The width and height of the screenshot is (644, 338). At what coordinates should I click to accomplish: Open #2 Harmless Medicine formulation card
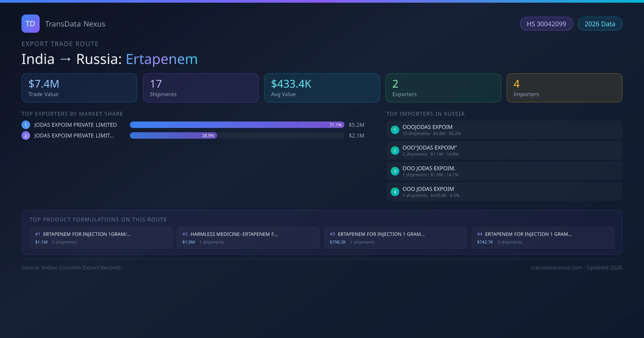[248, 238]
